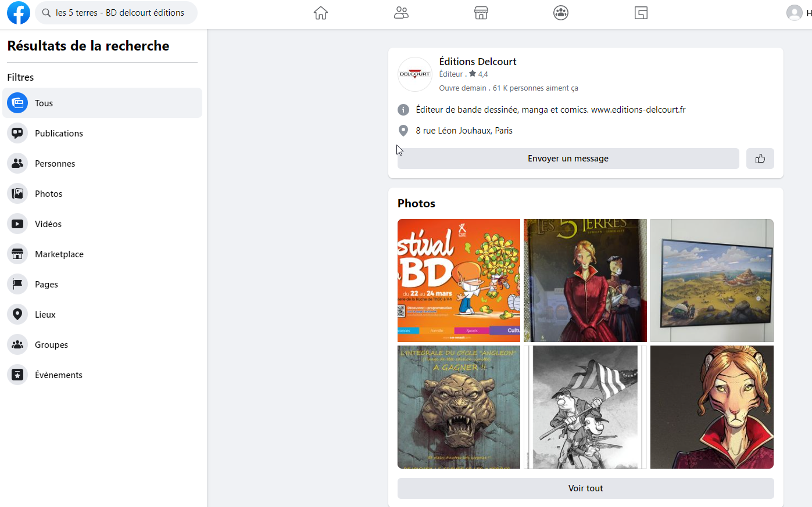Open the framed landscape painting photo
The image size is (812, 507).
[x=712, y=281]
